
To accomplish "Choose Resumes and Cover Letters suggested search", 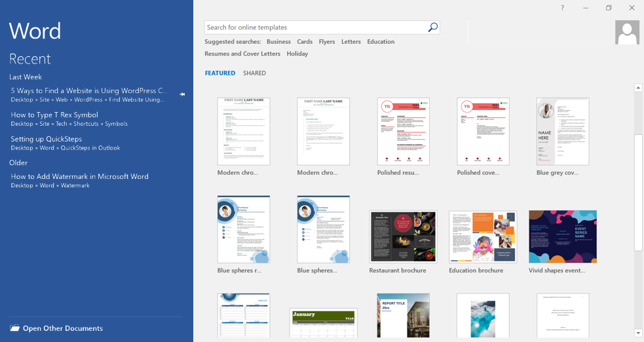I will point(242,54).
